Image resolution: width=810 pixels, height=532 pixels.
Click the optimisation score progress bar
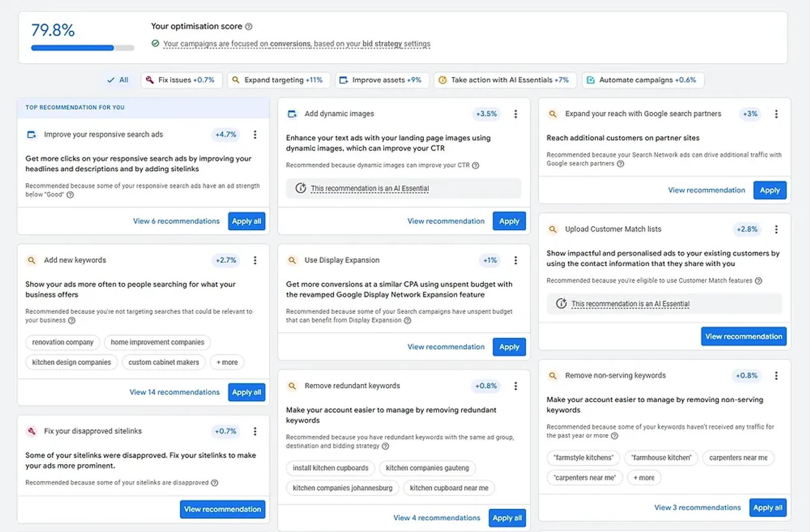pos(83,48)
